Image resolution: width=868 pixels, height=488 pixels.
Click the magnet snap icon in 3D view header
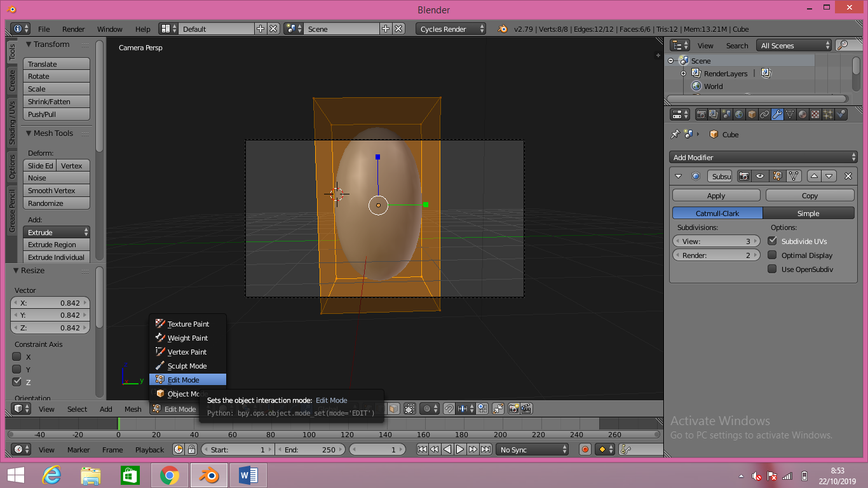pos(449,409)
